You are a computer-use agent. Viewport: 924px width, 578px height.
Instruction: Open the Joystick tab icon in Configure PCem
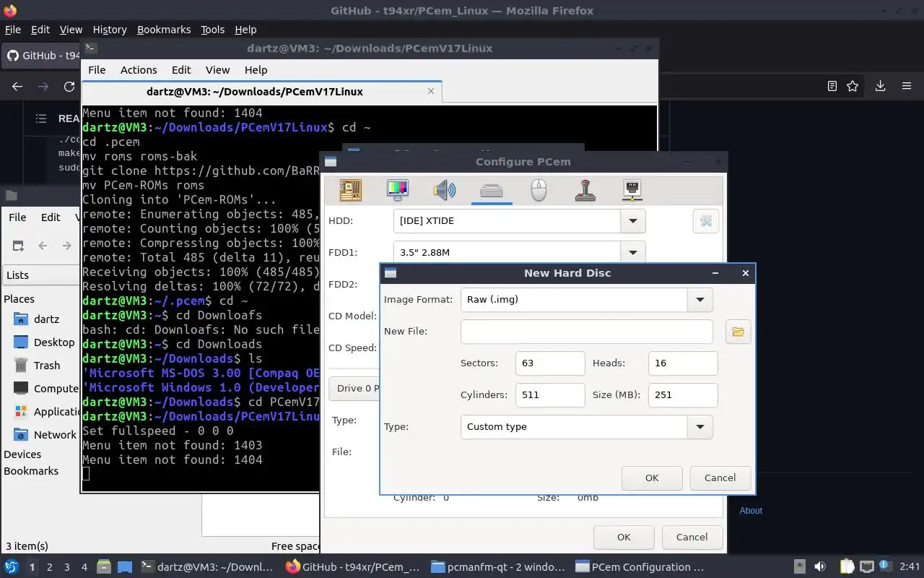(x=585, y=190)
